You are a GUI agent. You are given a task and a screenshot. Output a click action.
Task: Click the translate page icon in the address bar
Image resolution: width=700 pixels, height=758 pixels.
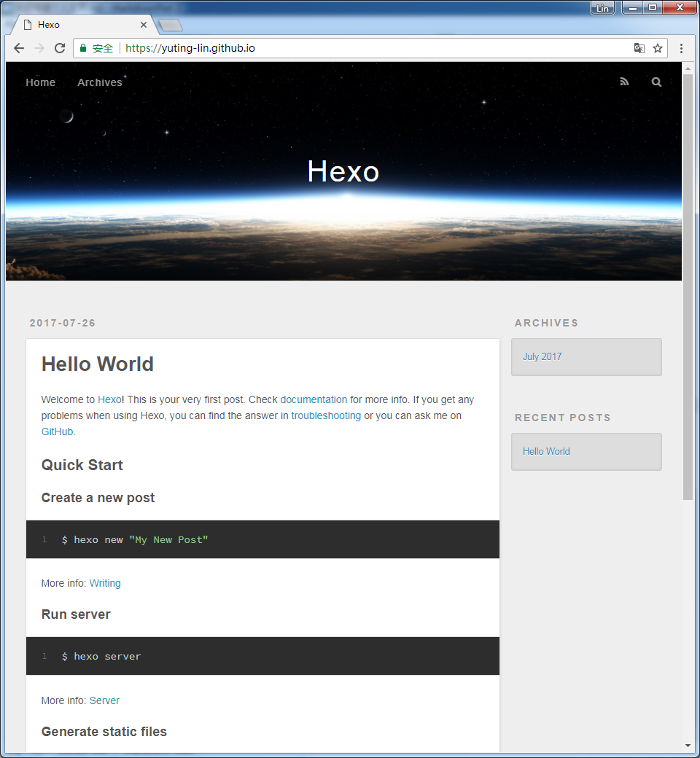[x=639, y=48]
